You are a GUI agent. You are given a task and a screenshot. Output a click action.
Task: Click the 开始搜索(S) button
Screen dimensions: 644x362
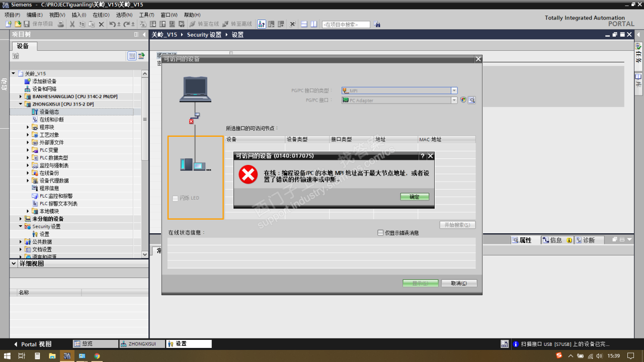[457, 225]
